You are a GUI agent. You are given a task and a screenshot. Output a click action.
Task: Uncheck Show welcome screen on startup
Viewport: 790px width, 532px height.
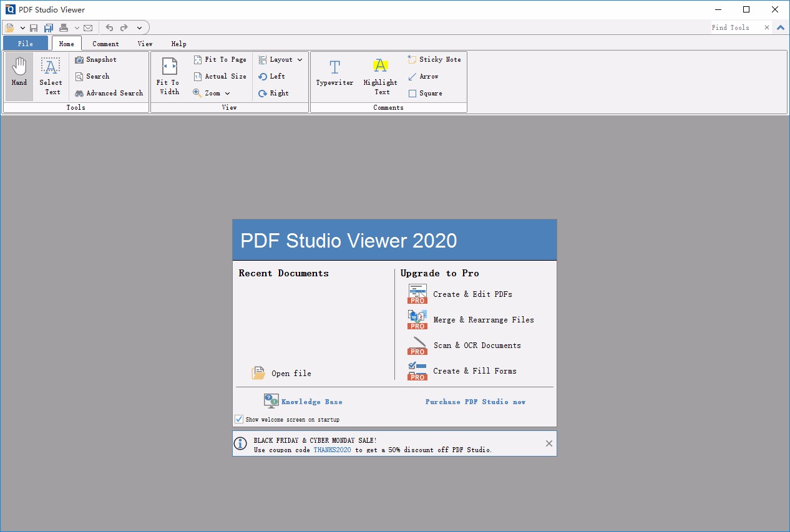pyautogui.click(x=239, y=419)
